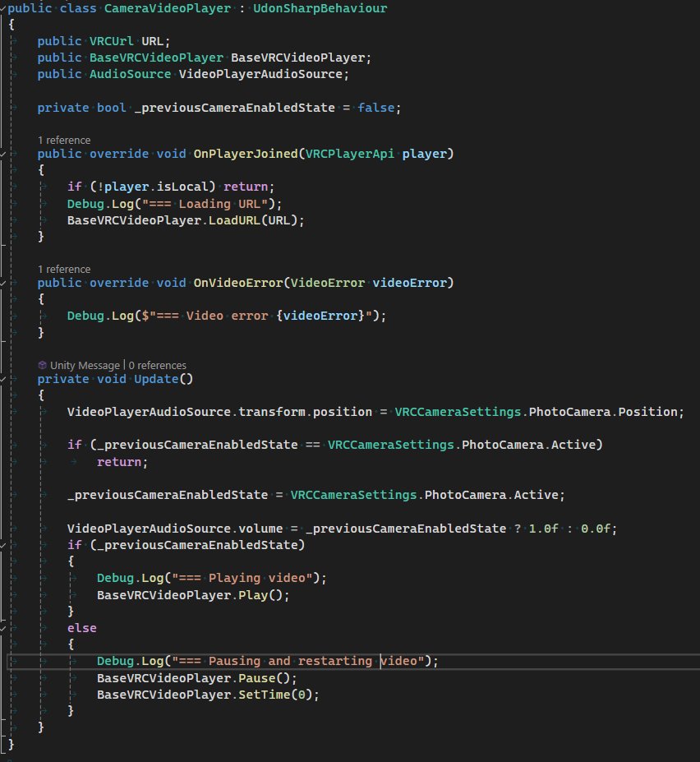Viewport: 700px width, 762px height.
Task: Click the isLocal property
Action: click(182, 187)
